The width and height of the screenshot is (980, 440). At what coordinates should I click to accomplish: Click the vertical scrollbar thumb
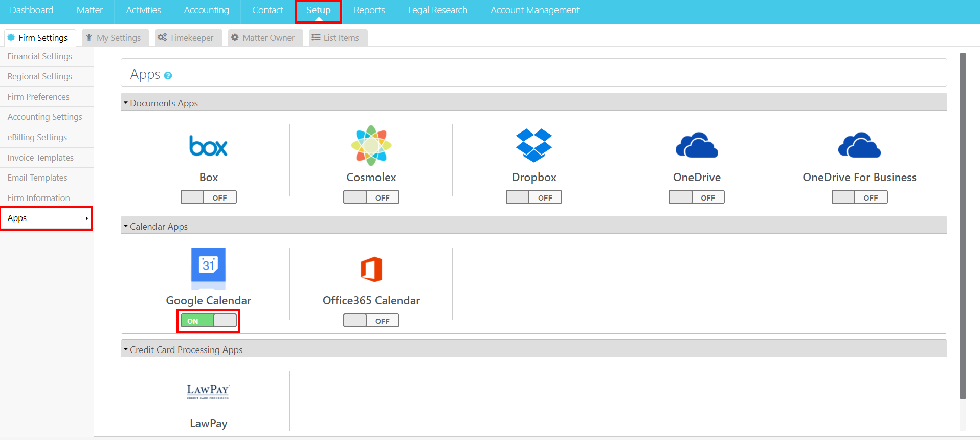coord(963,225)
